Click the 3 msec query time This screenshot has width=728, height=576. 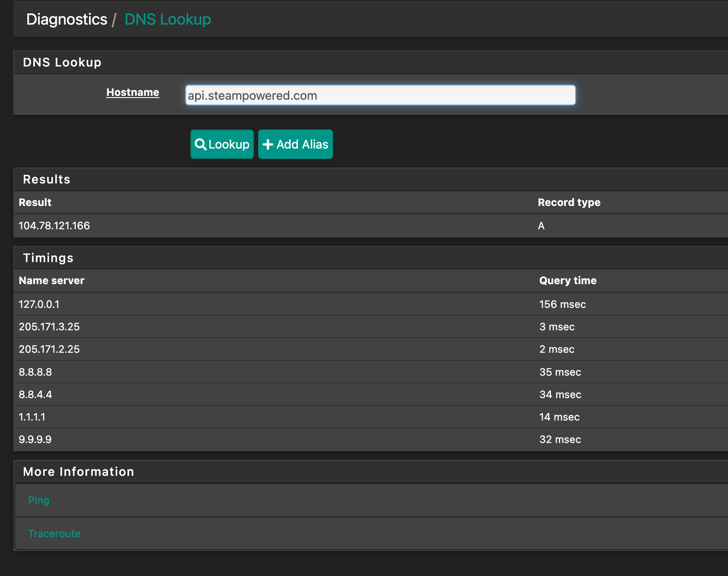point(557,327)
